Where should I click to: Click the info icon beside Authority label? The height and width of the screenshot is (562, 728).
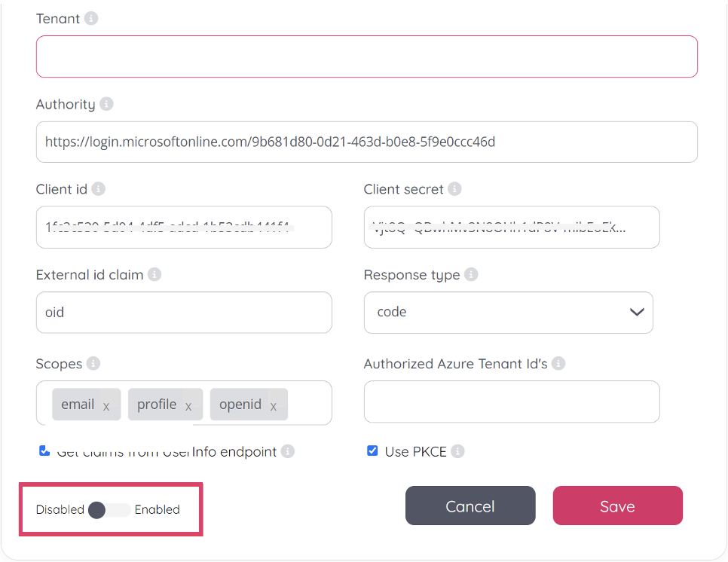(106, 104)
